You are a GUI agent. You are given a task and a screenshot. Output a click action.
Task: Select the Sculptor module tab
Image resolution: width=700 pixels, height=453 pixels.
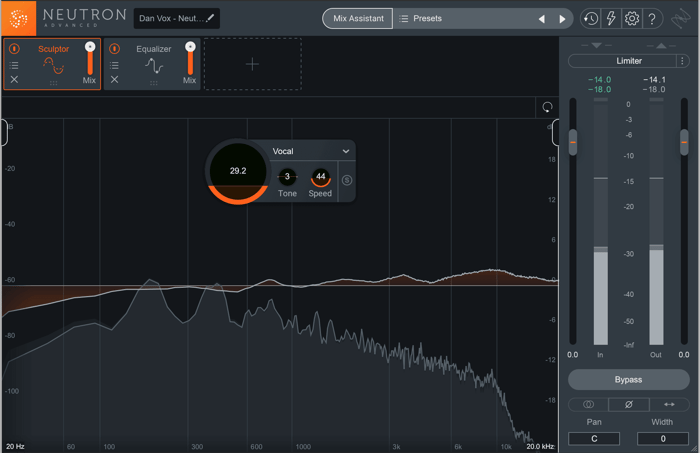[x=53, y=62]
